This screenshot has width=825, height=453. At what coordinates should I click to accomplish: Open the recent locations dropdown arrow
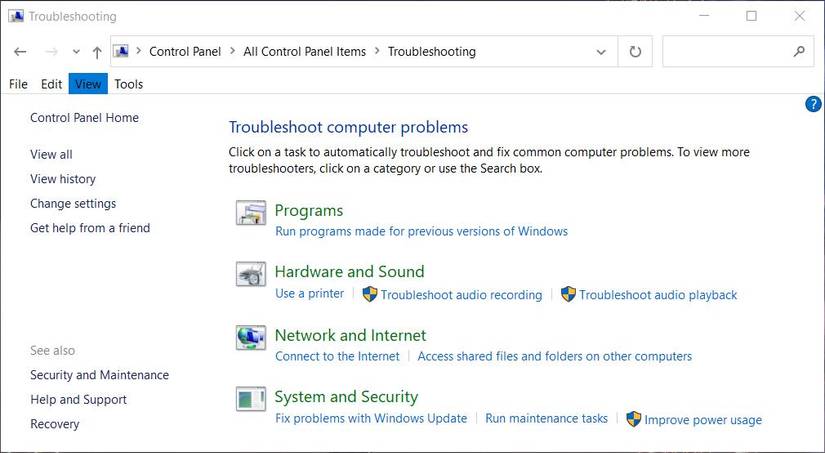pyautogui.click(x=76, y=52)
